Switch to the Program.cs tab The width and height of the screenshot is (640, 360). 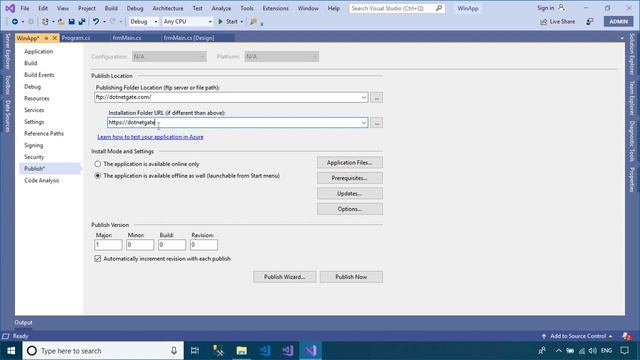point(76,38)
